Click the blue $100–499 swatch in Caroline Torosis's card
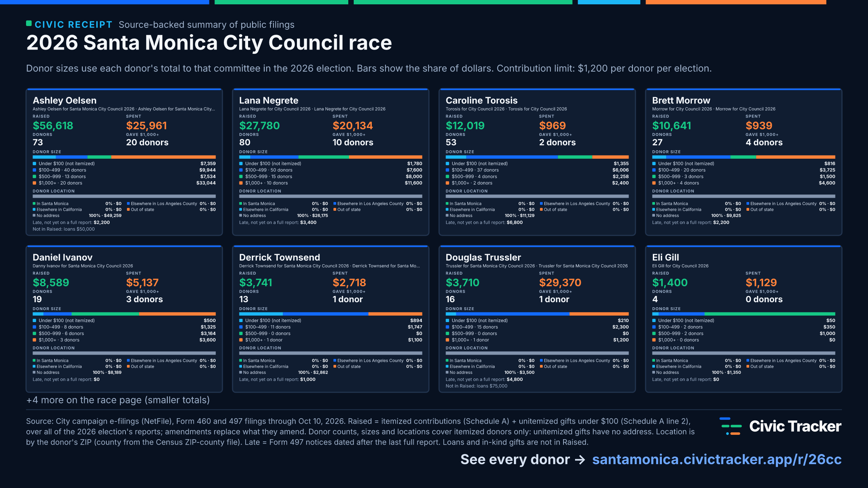The image size is (868, 488). [447, 170]
